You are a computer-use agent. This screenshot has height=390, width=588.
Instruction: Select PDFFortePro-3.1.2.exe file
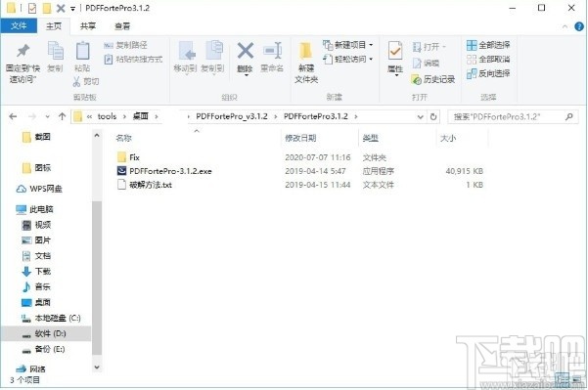click(164, 171)
